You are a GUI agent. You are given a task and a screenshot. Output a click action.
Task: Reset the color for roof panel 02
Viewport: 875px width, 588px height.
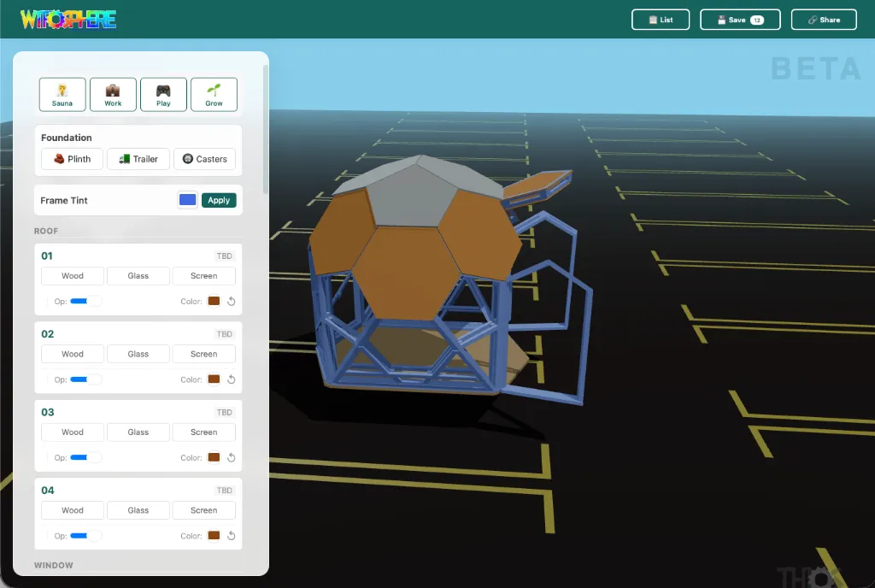tap(230, 379)
